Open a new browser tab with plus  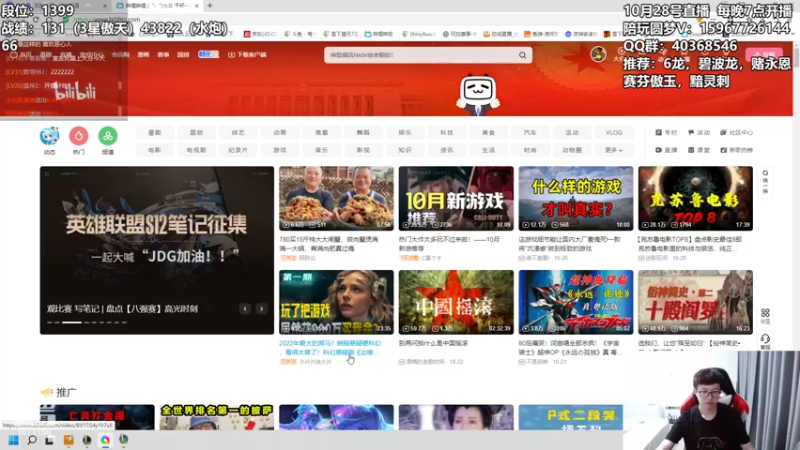coord(210,6)
